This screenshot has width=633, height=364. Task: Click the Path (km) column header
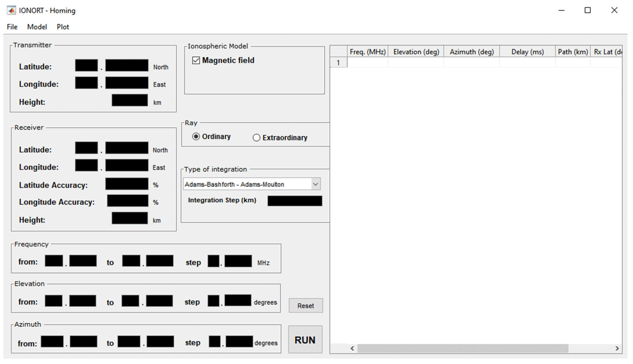click(573, 52)
